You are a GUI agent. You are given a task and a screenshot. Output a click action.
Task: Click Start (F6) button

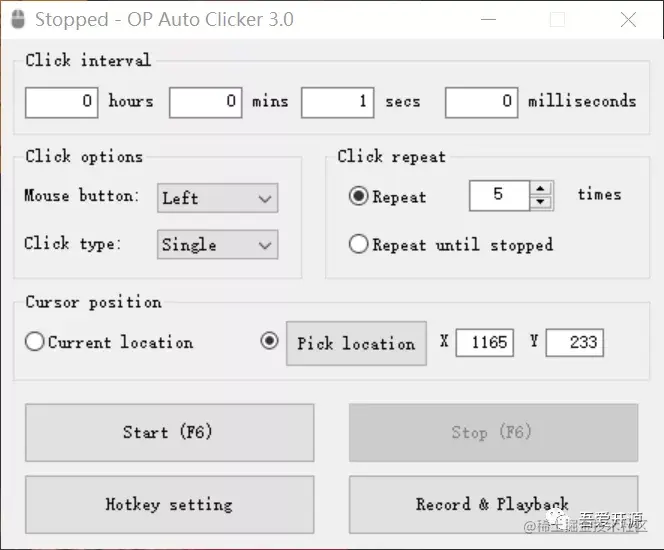[x=169, y=432]
